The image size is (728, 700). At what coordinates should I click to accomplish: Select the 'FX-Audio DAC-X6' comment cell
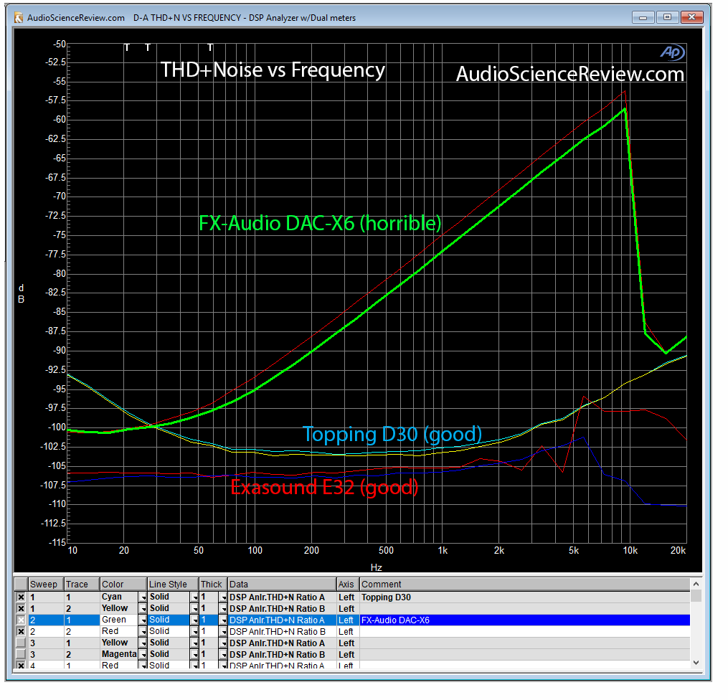coord(525,620)
